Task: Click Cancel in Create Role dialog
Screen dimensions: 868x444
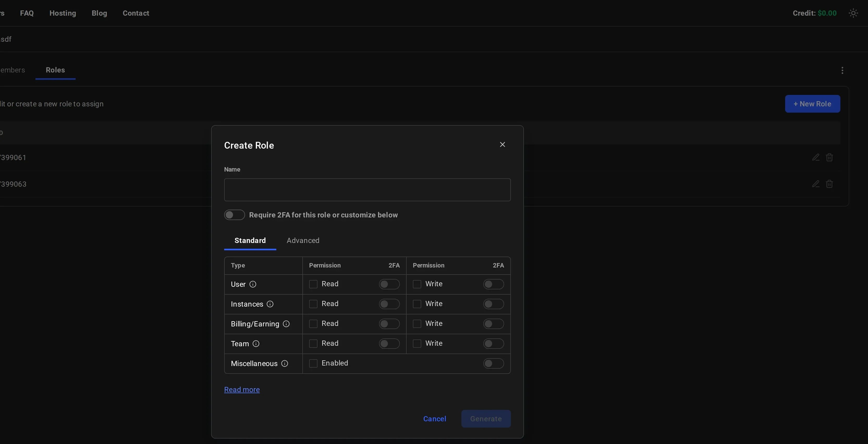Action: pyautogui.click(x=435, y=419)
